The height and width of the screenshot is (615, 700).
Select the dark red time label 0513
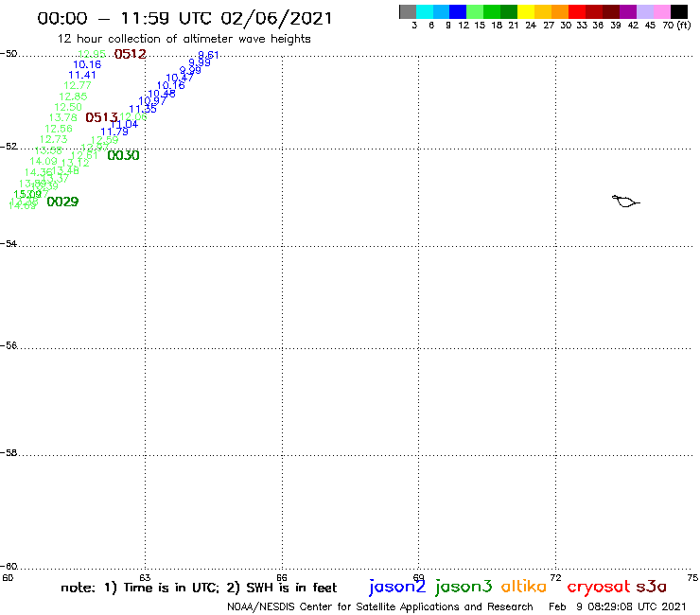point(102,117)
